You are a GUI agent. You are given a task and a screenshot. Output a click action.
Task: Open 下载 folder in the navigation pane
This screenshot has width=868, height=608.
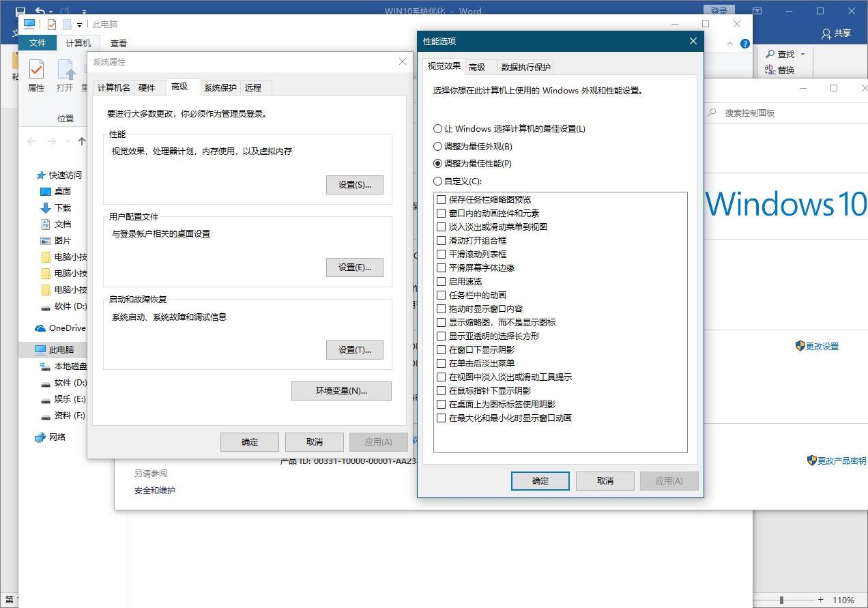tap(63, 208)
